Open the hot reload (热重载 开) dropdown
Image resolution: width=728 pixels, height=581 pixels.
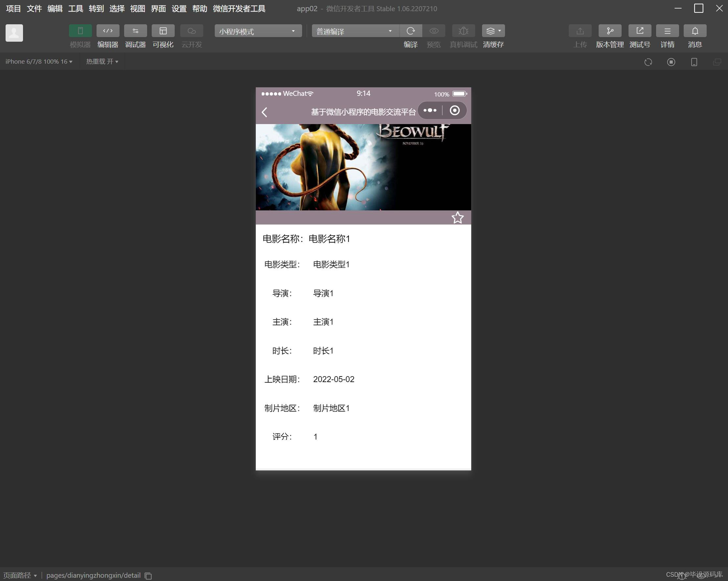(x=102, y=61)
